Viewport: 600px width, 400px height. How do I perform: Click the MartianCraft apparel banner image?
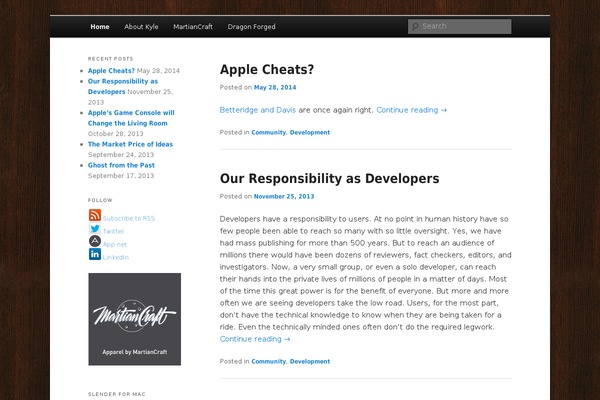tap(135, 319)
